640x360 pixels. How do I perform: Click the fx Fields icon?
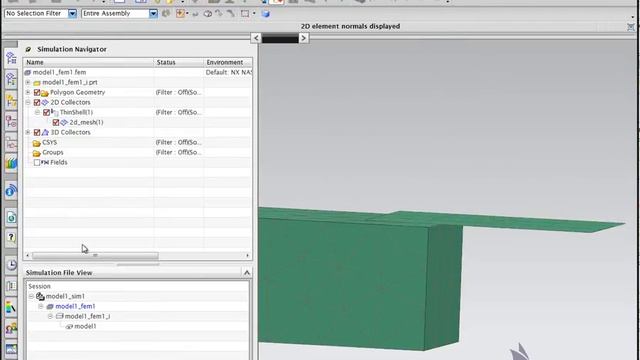[x=45, y=162]
